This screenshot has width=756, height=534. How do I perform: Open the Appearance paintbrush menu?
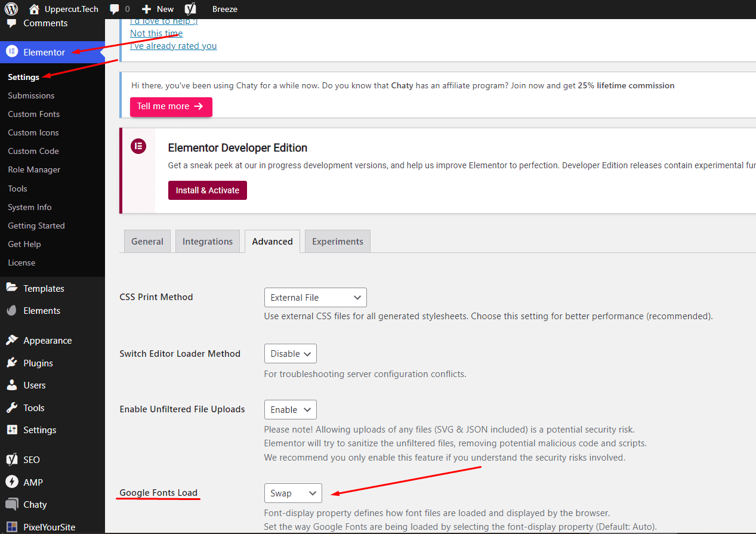tap(12, 340)
